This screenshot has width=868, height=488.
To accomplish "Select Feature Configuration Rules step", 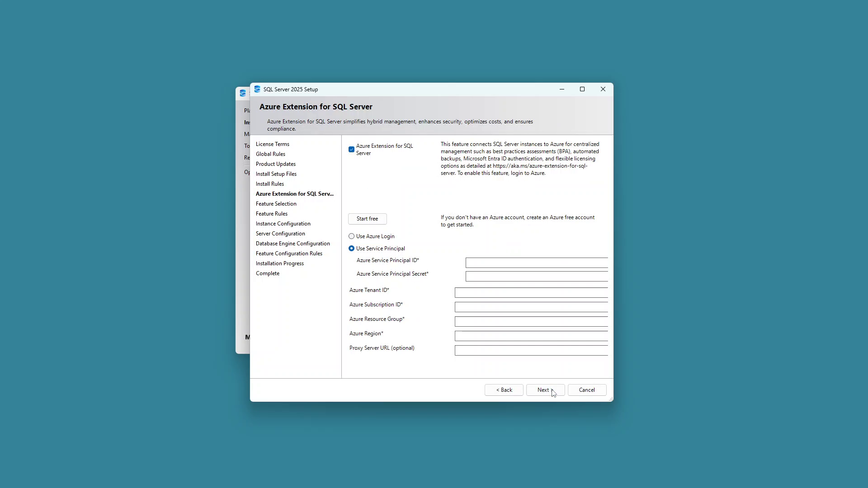I will [x=289, y=253].
